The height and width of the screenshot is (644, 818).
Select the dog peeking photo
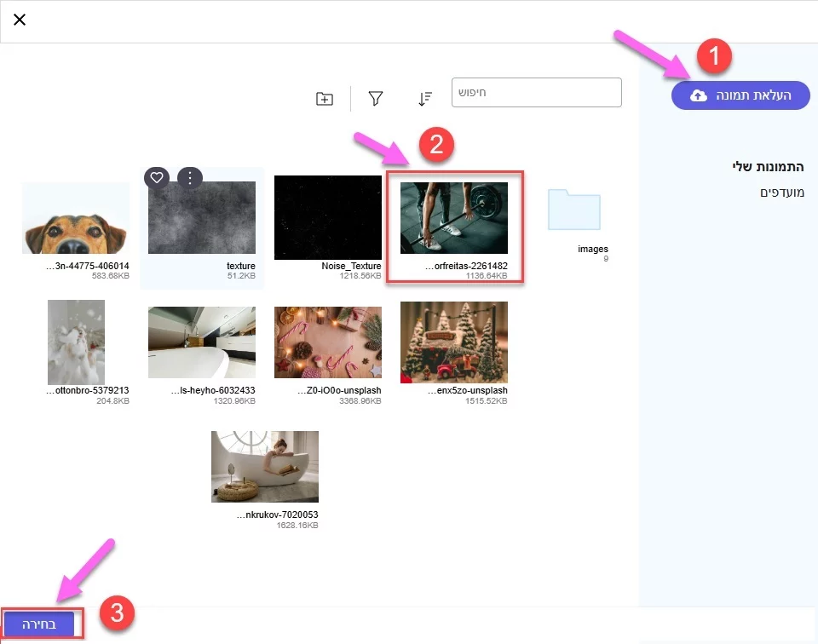pyautogui.click(x=76, y=218)
